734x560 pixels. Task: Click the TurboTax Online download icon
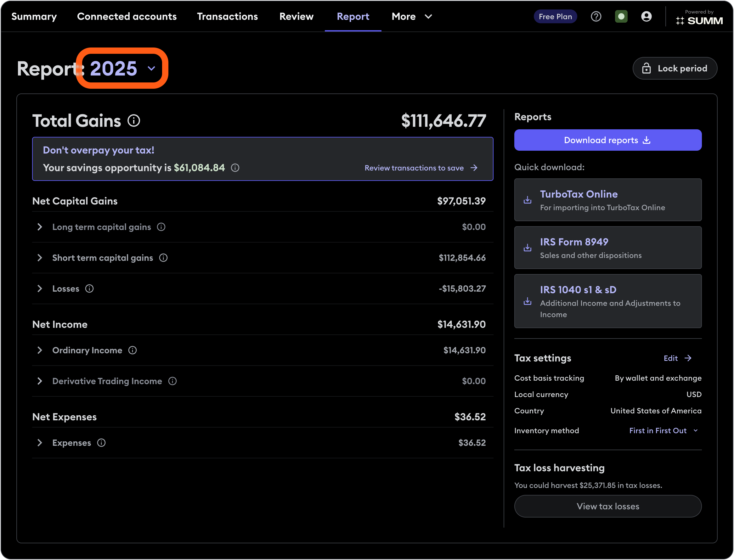point(527,200)
